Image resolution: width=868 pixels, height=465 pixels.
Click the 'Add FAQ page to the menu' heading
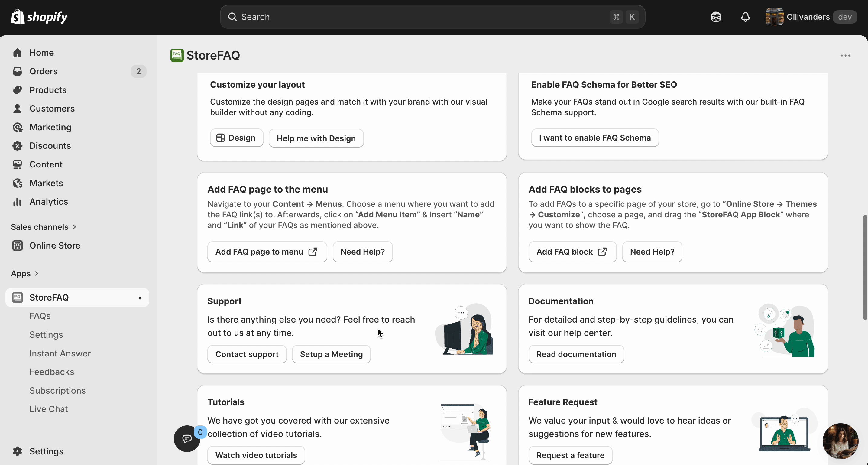(x=267, y=190)
